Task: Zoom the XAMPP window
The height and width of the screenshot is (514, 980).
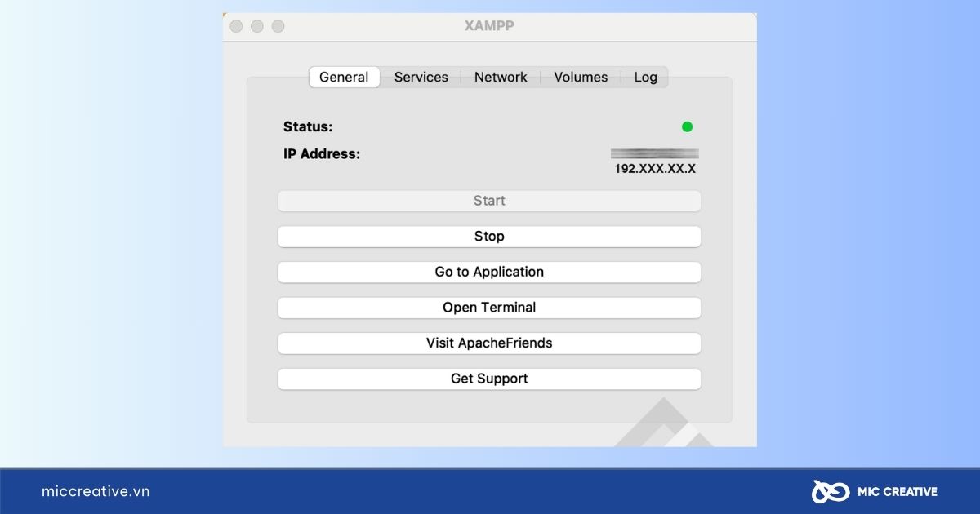Action: 278,26
